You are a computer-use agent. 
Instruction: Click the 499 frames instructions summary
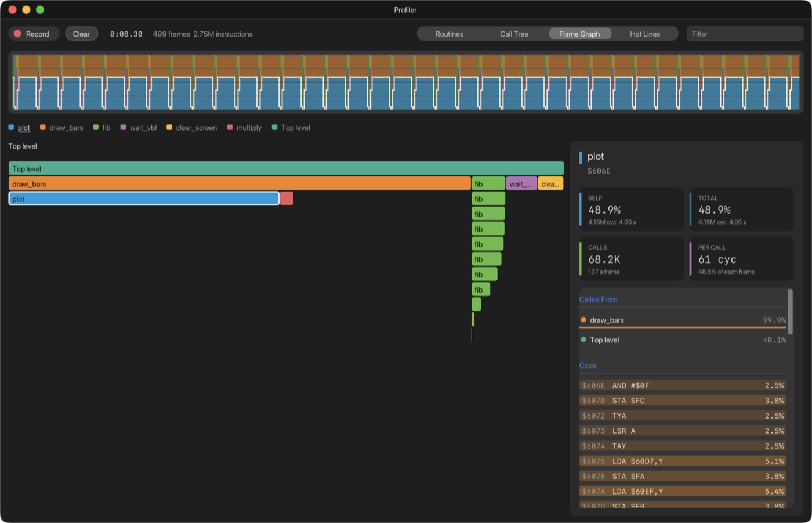click(x=202, y=34)
